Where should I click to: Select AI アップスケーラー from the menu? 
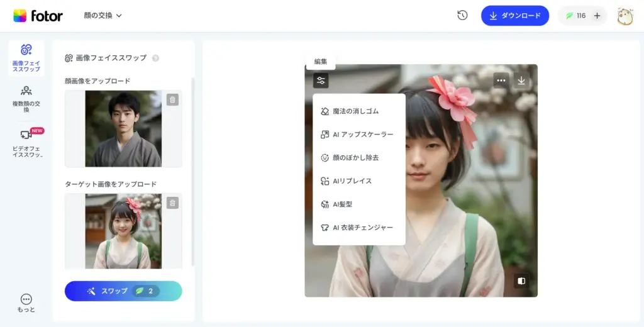359,135
